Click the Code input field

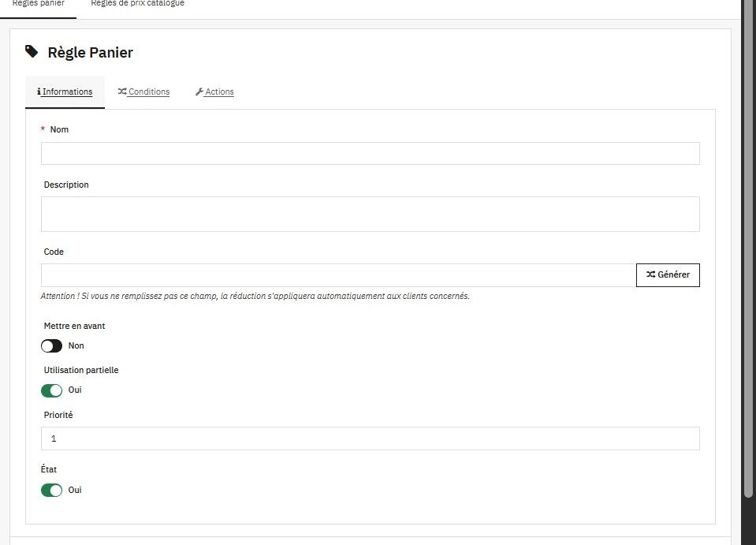[x=338, y=275]
